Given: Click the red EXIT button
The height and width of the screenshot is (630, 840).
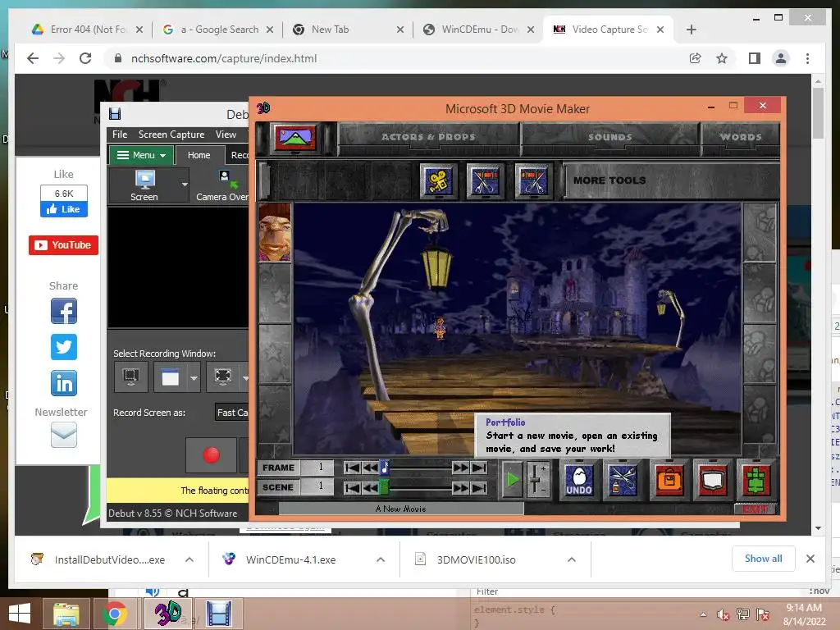Looking at the screenshot, I should point(756,509).
